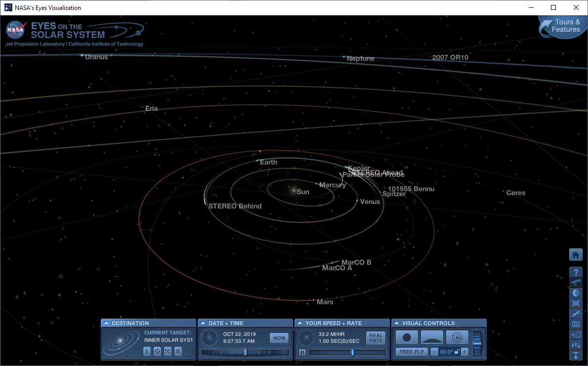Image resolution: width=588 pixels, height=366 pixels.
Task: Open Tours & Features menu
Action: pos(563,26)
